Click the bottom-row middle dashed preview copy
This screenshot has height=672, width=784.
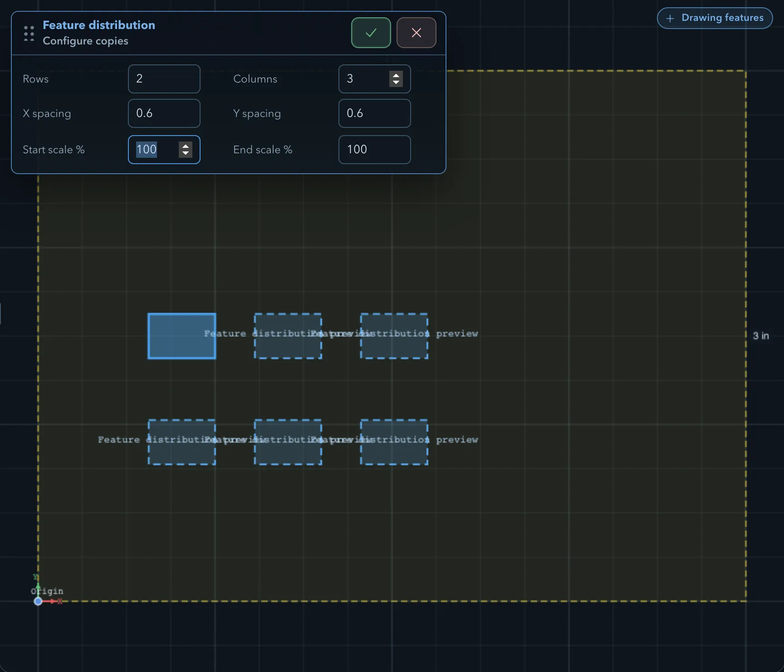click(x=288, y=442)
